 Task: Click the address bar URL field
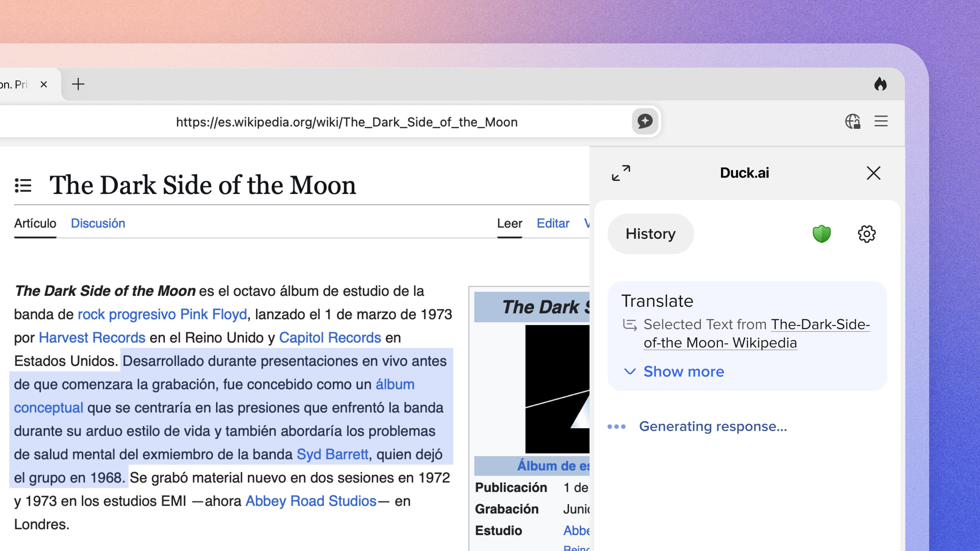coord(346,122)
